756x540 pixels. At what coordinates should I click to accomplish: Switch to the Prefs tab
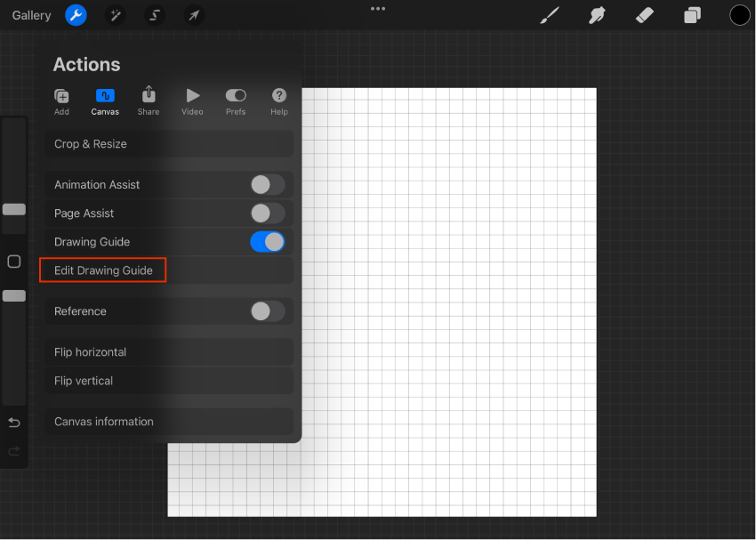[236, 101]
